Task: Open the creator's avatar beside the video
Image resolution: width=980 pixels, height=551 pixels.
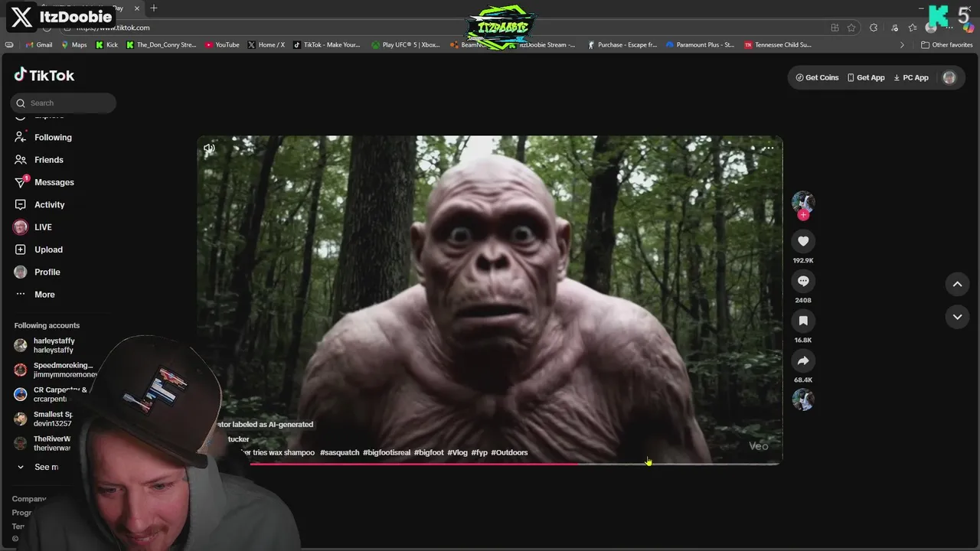Action: point(803,202)
